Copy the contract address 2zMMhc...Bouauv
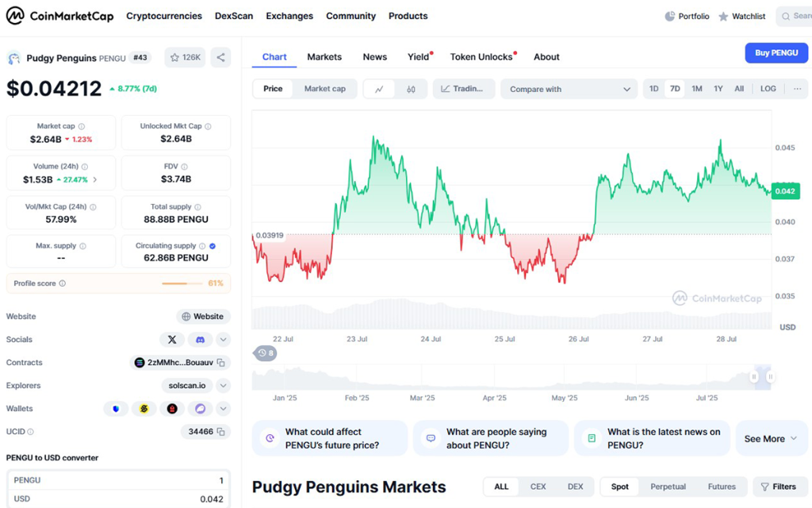The height and width of the screenshot is (508, 812). tap(221, 363)
